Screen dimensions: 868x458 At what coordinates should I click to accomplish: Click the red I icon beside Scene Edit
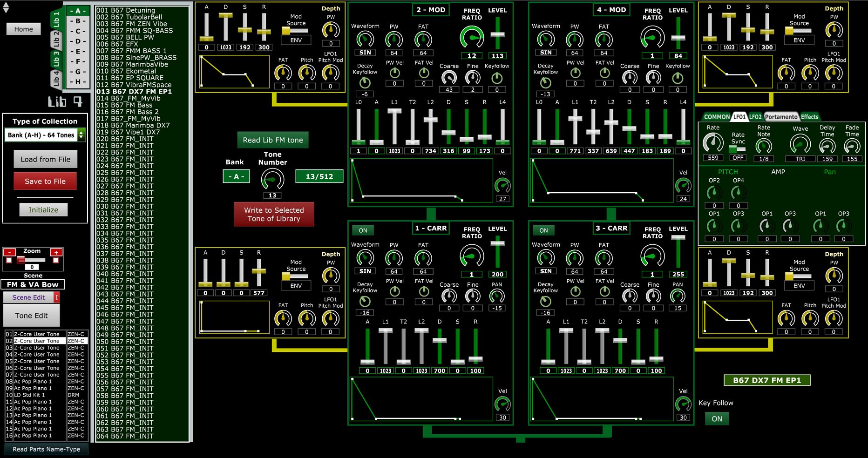pos(57,297)
